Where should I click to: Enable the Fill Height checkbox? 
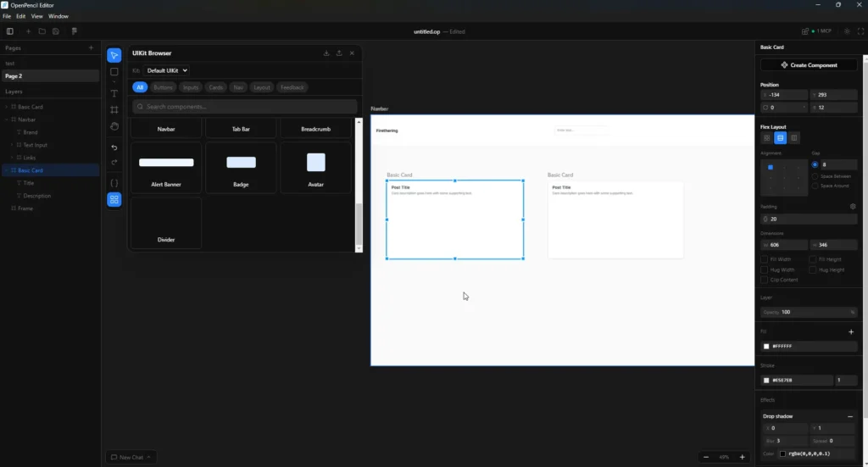pos(813,259)
